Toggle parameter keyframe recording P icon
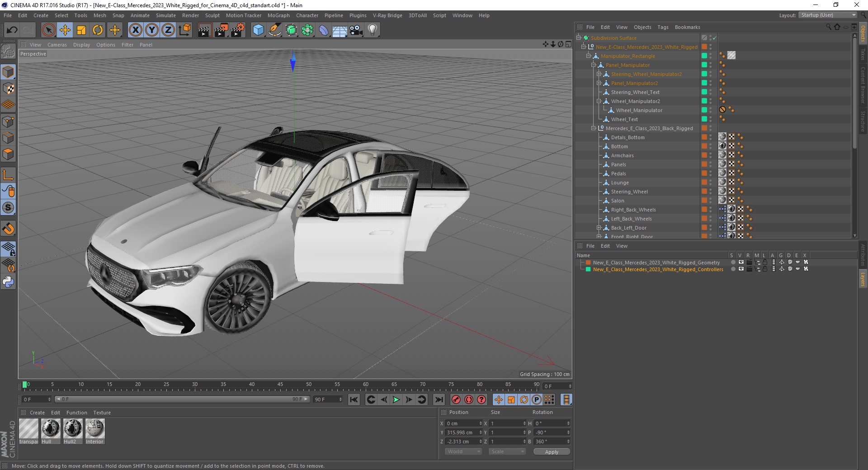 (x=537, y=399)
